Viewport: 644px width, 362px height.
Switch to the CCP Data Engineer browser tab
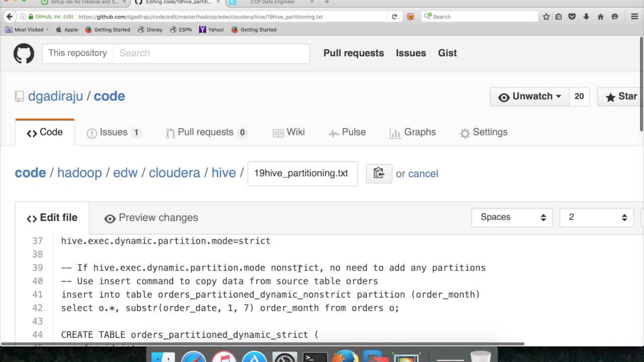click(x=272, y=3)
